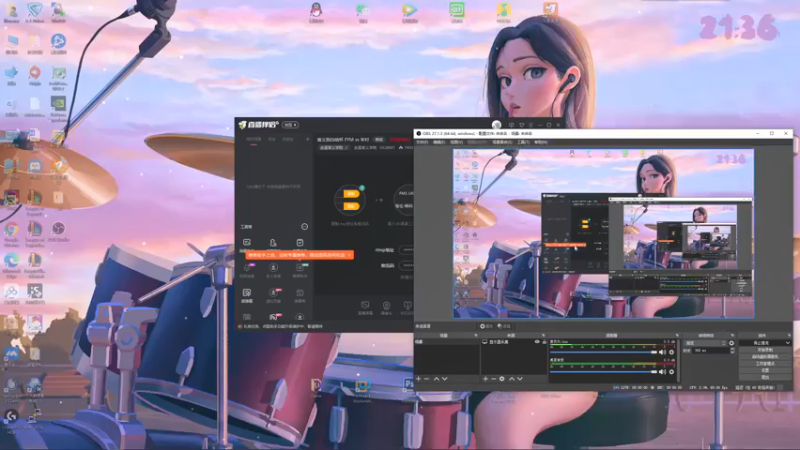The height and width of the screenshot is (450, 800).
Task: Remove selected source with minus icon
Action: coord(493,379)
